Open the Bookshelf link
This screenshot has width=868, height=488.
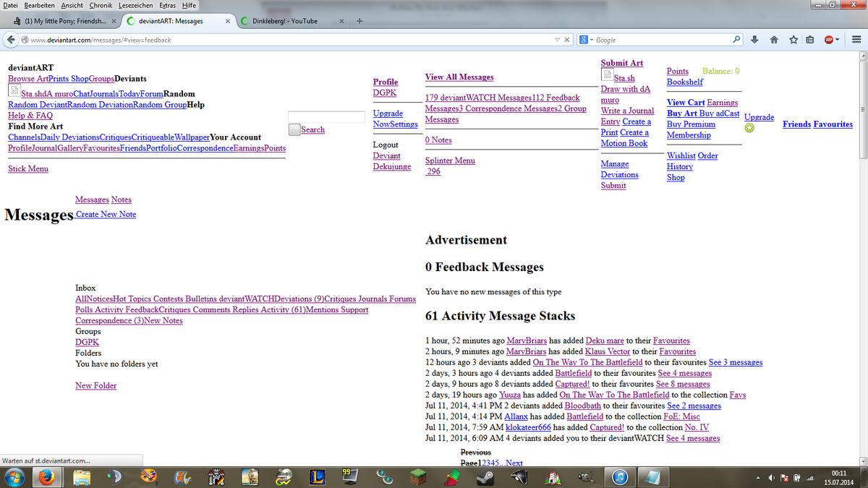point(684,82)
